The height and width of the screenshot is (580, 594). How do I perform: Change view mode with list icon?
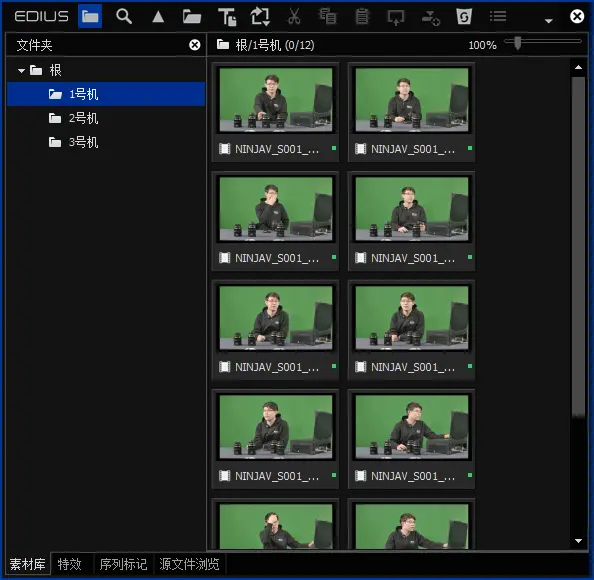498,16
